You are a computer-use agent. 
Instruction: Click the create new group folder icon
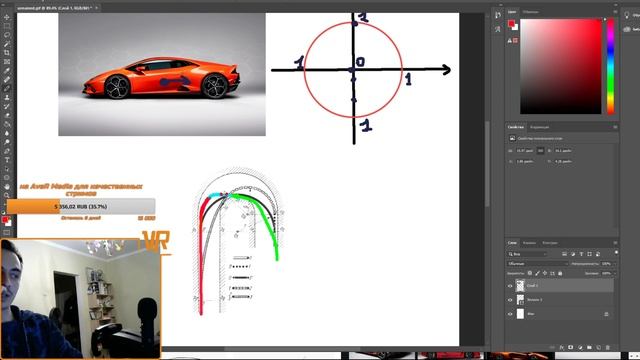589,347
